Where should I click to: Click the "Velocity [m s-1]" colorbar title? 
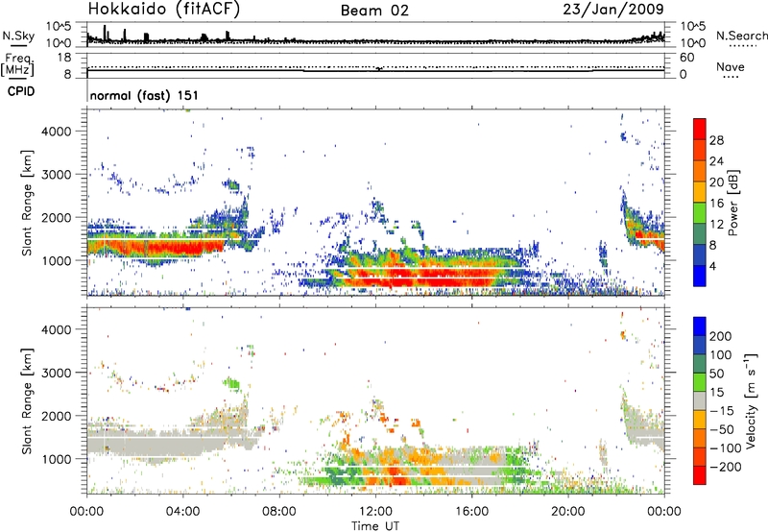click(x=750, y=400)
